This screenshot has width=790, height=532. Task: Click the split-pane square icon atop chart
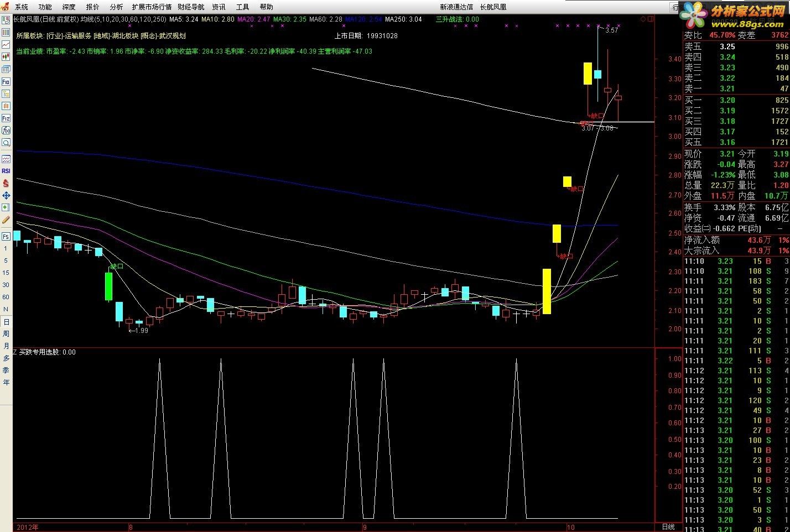pyautogui.click(x=650, y=19)
